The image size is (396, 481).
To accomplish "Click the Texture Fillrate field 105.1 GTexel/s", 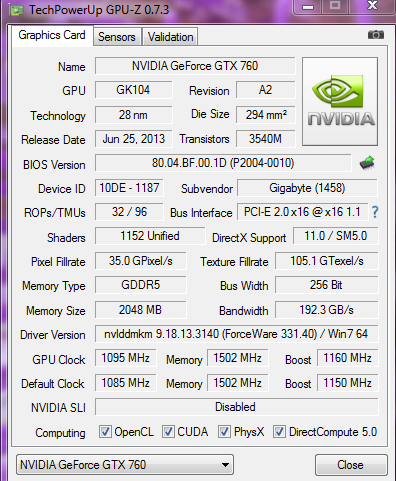I will click(x=327, y=261).
